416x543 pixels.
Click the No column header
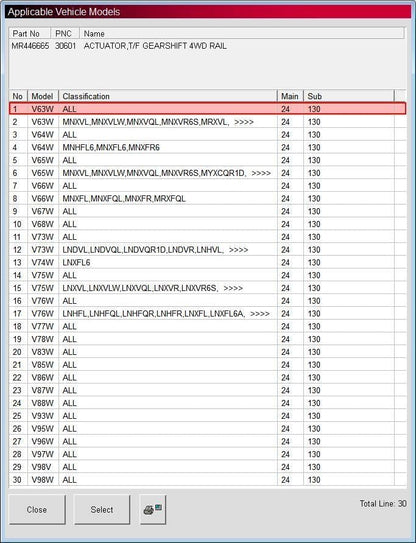coord(18,96)
